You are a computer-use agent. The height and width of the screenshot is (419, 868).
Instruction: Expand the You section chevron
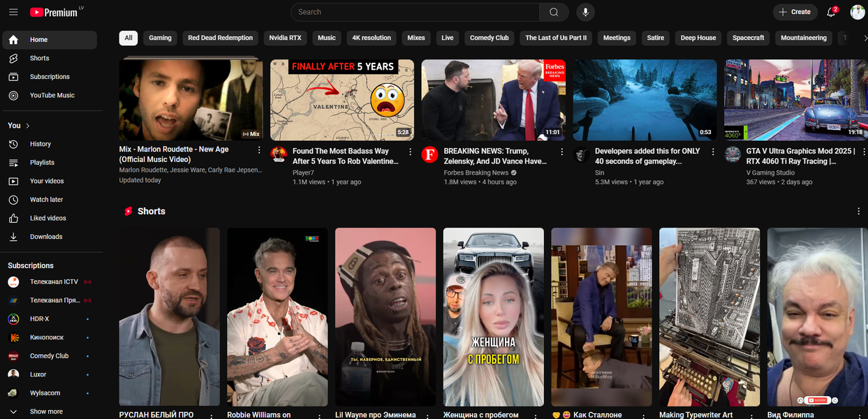click(x=28, y=126)
